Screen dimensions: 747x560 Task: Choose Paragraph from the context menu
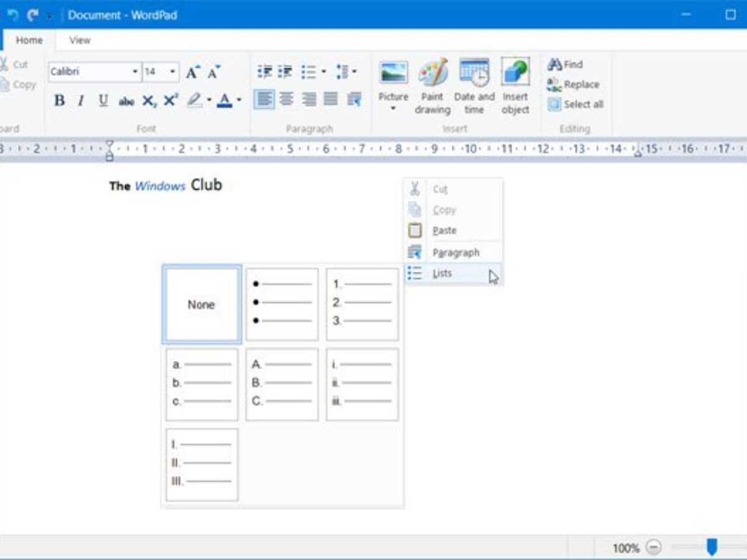coord(453,253)
